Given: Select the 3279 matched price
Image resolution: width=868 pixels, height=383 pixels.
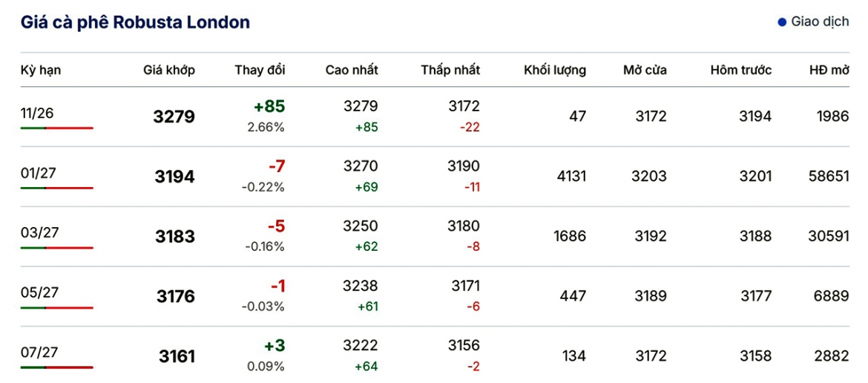Looking at the screenshot, I should (x=174, y=117).
